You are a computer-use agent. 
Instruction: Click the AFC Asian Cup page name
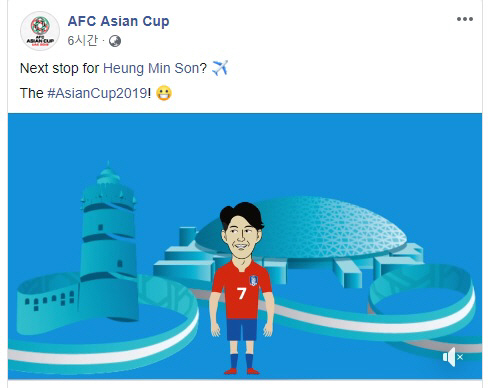point(118,21)
